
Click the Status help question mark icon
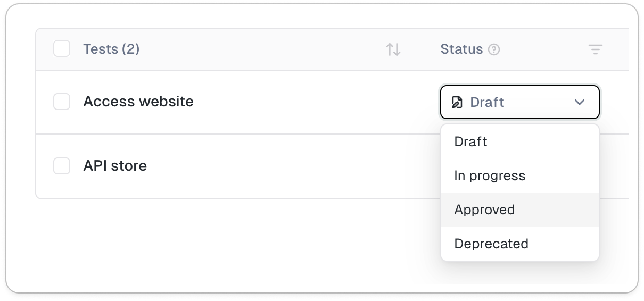494,49
